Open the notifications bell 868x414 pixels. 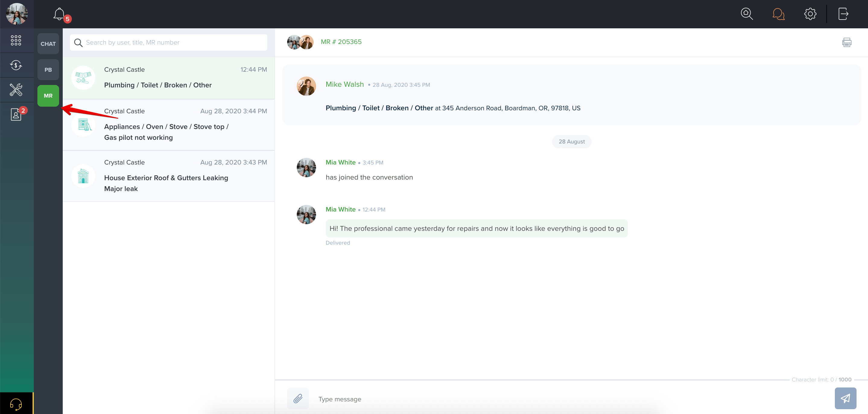click(x=59, y=14)
